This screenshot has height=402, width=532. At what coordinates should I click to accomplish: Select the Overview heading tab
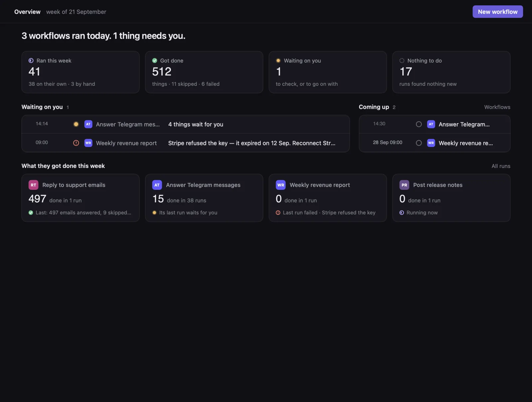(27, 12)
